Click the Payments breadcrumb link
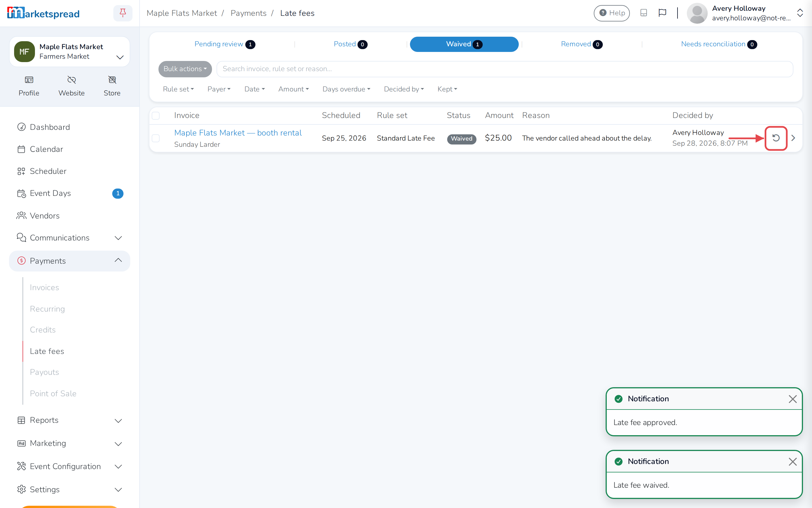The height and width of the screenshot is (508, 812). pos(248,13)
